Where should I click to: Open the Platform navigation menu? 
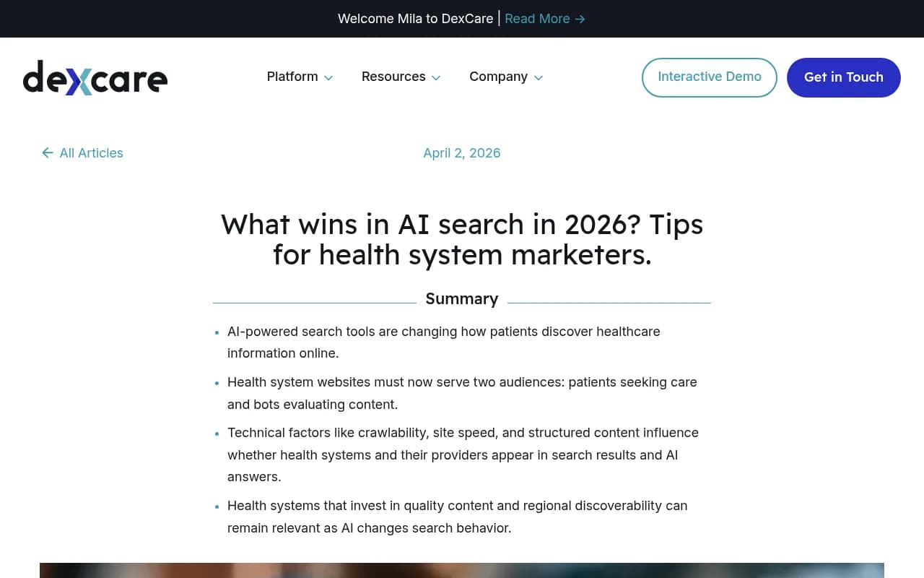click(292, 77)
